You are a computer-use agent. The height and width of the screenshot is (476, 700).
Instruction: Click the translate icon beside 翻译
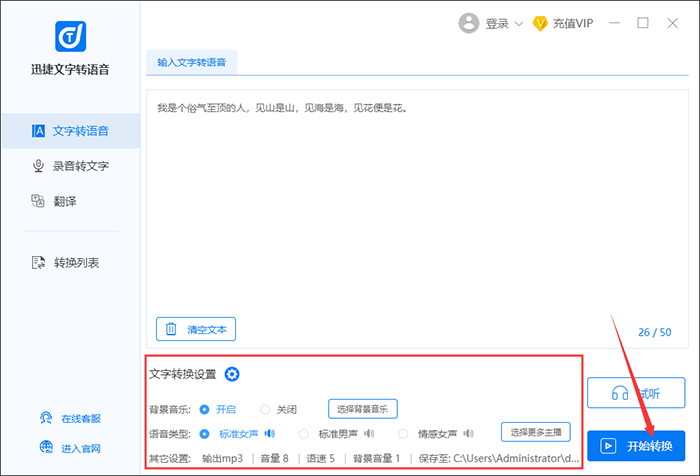[x=38, y=201]
